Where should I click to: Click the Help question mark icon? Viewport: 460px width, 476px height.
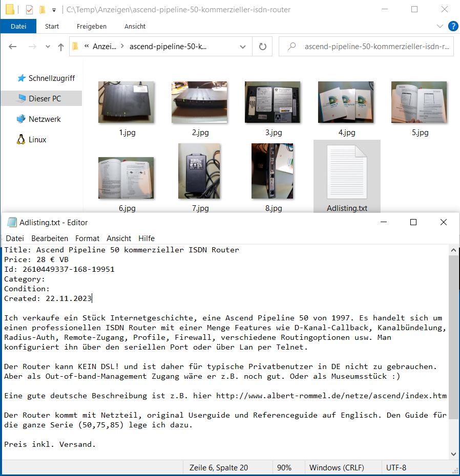(453, 26)
